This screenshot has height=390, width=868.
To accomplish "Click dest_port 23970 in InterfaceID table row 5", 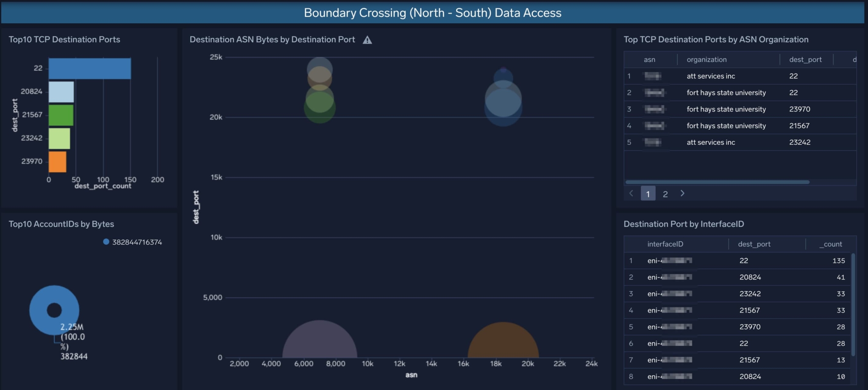I will pos(750,327).
